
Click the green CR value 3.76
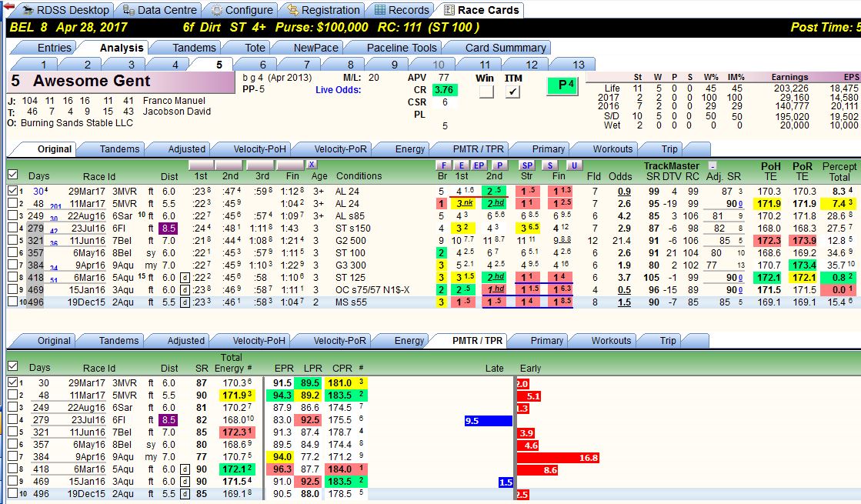444,90
